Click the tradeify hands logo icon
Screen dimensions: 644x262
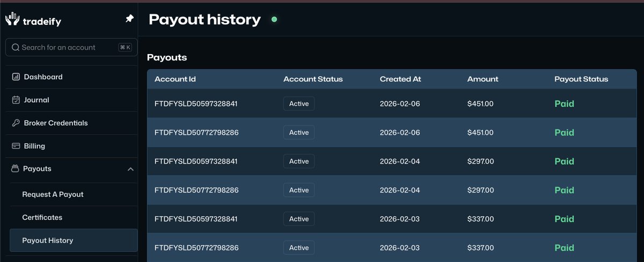tap(12, 19)
